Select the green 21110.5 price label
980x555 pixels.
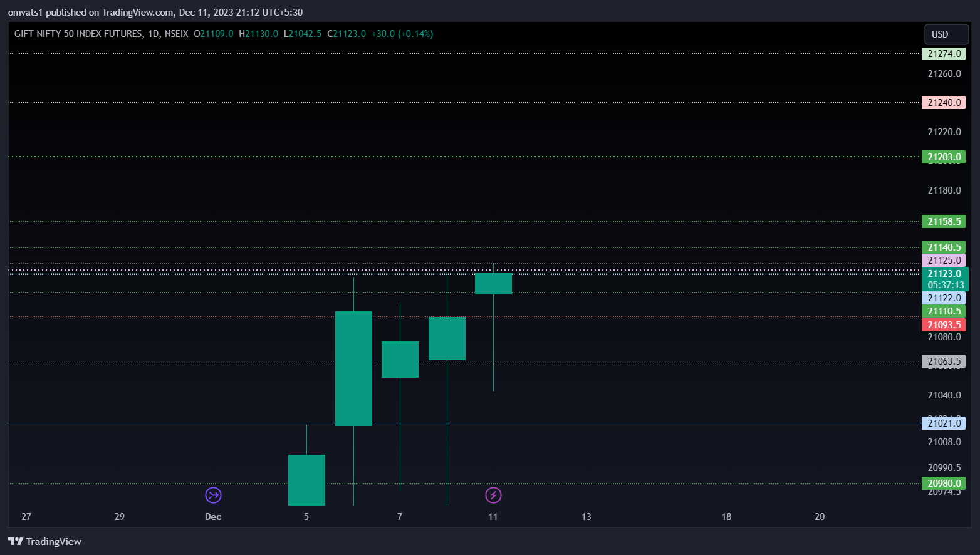click(x=944, y=311)
